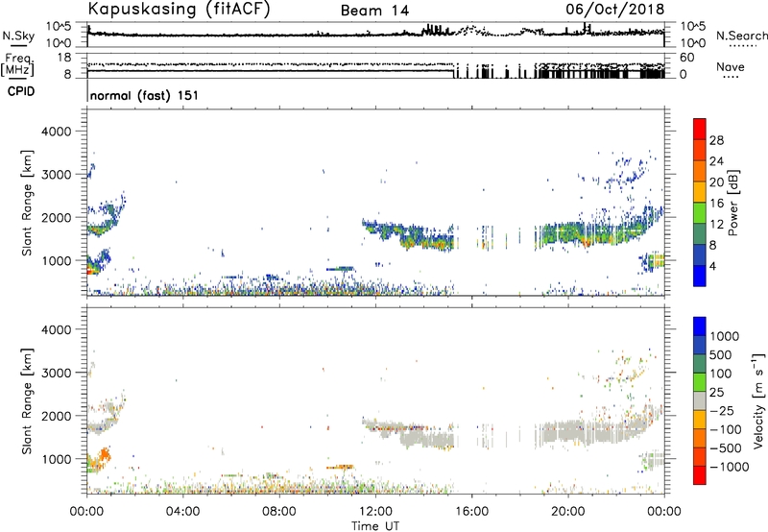768x532 pixels.
Task: Click the '04:00' time axis label
Action: [x=182, y=512]
